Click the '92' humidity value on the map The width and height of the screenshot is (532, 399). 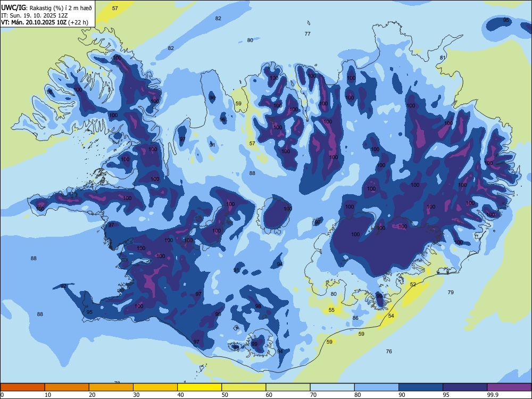click(63, 286)
